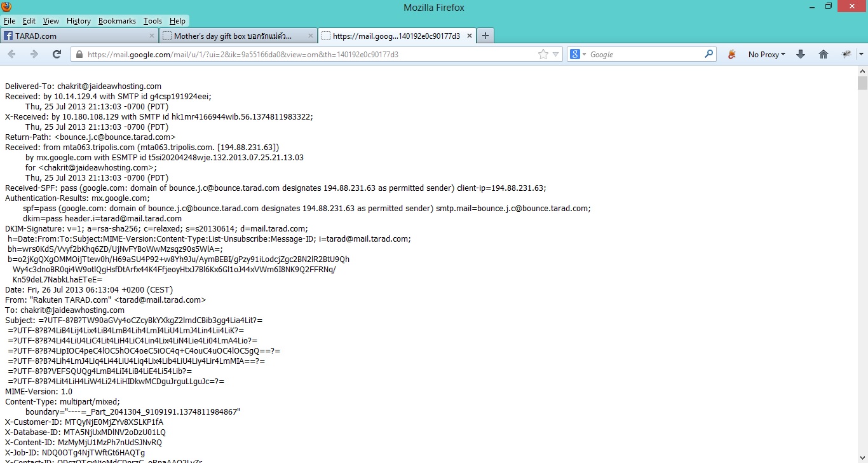This screenshot has width=868, height=463.
Task: Close the mail.google.com tab
Action: (470, 36)
